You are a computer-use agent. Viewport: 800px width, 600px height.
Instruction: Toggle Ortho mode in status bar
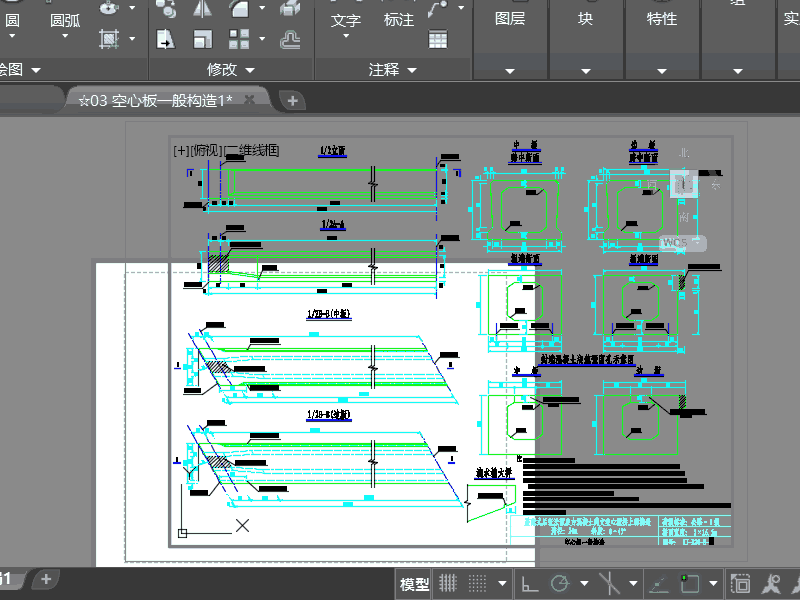click(529, 583)
